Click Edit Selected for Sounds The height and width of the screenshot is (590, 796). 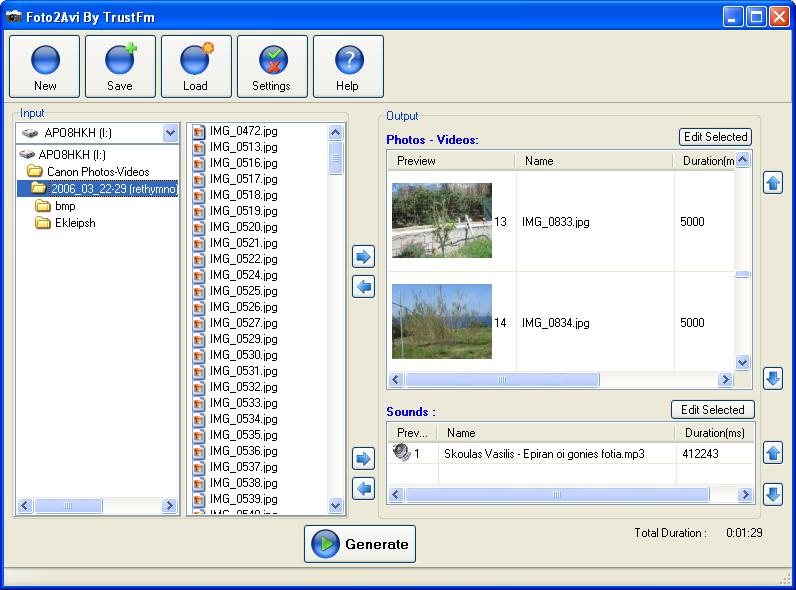pos(712,410)
